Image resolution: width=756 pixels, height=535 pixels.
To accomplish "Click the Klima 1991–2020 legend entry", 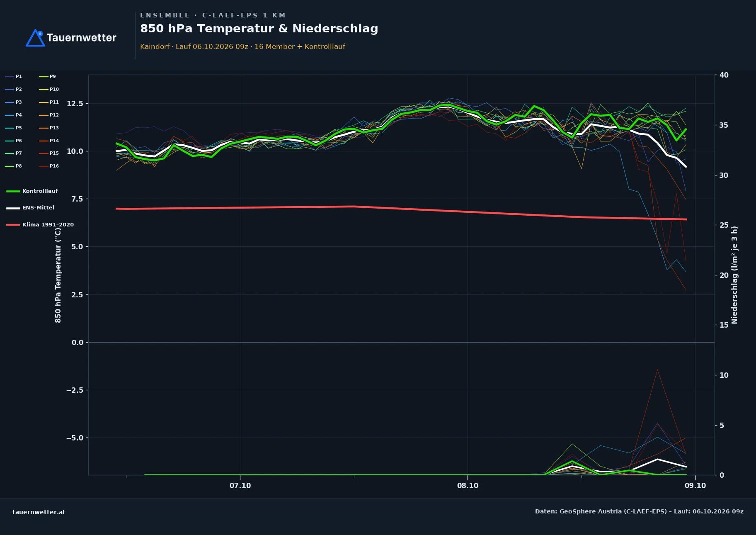I will pyautogui.click(x=40, y=225).
